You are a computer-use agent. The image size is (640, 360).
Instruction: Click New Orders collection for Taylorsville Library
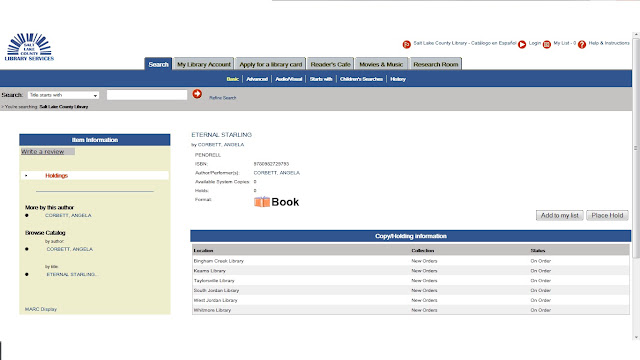(x=424, y=280)
